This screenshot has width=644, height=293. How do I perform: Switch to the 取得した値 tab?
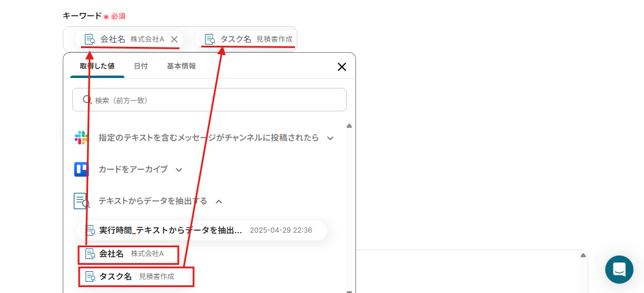tap(97, 66)
